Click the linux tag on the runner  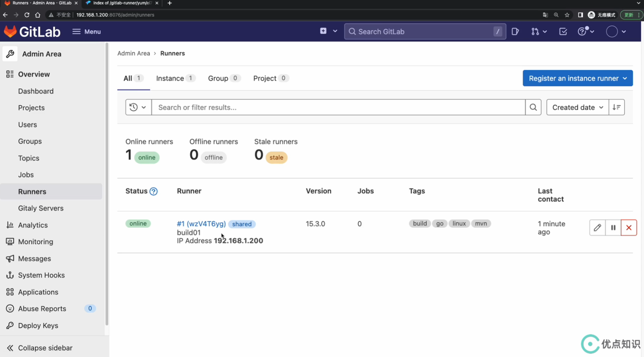tap(459, 224)
